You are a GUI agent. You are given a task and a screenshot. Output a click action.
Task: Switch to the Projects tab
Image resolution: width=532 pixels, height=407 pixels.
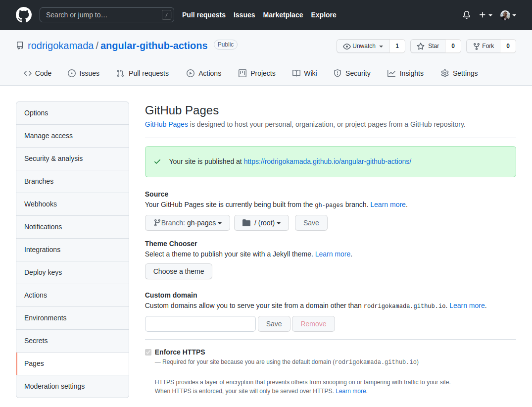257,73
